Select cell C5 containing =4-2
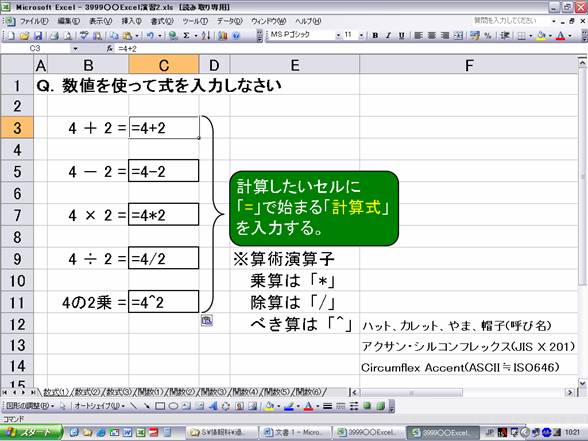Viewport: 588px width, 441px height. (x=164, y=171)
